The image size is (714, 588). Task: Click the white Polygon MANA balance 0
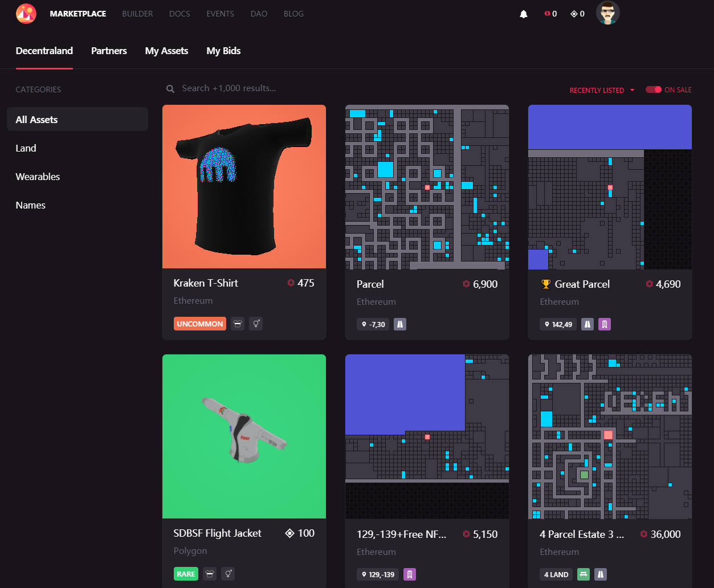click(x=578, y=14)
